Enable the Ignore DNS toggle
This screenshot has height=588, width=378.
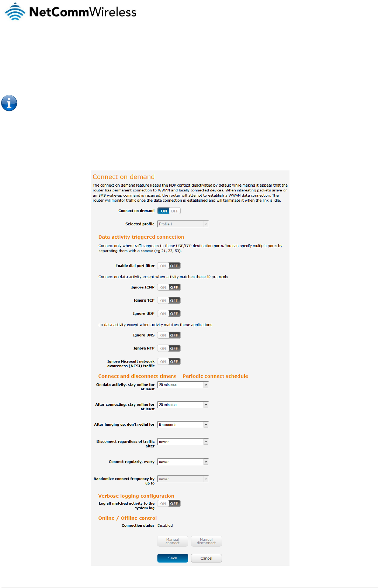tap(169, 335)
